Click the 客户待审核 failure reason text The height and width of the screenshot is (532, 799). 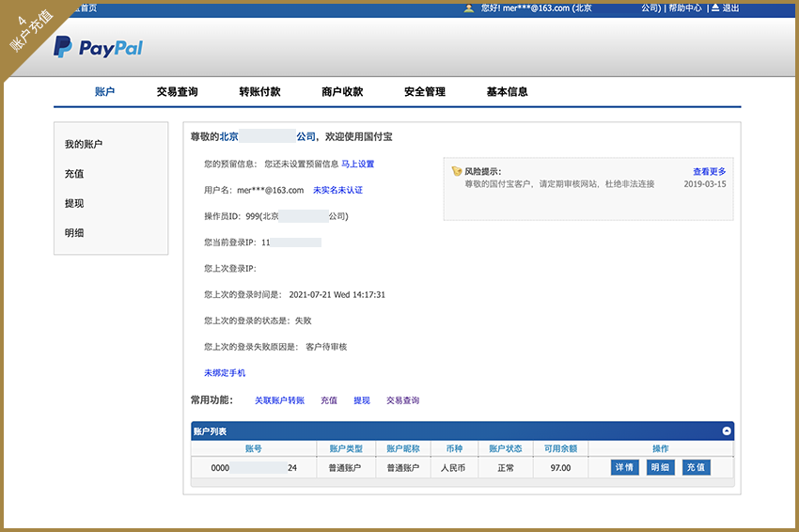(326, 347)
